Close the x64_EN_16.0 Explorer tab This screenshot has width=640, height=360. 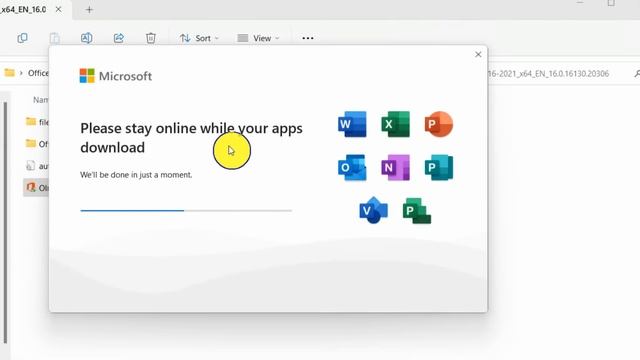pyautogui.click(x=58, y=9)
